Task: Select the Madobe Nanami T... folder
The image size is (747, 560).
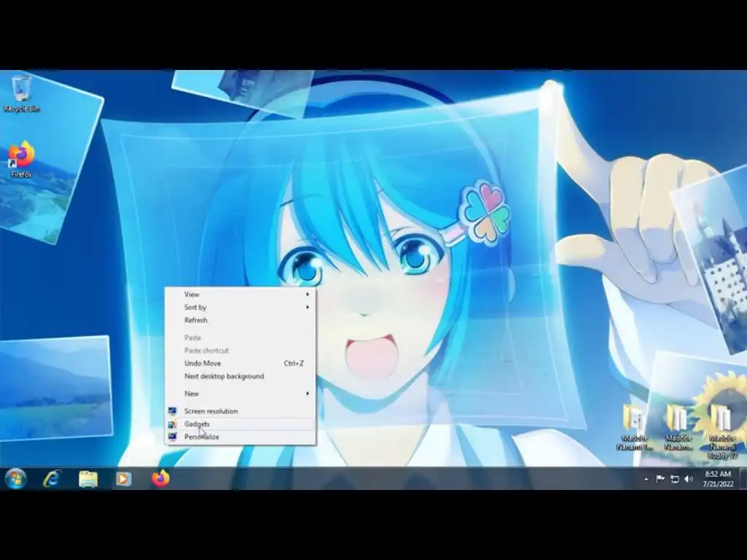Action: (635, 427)
